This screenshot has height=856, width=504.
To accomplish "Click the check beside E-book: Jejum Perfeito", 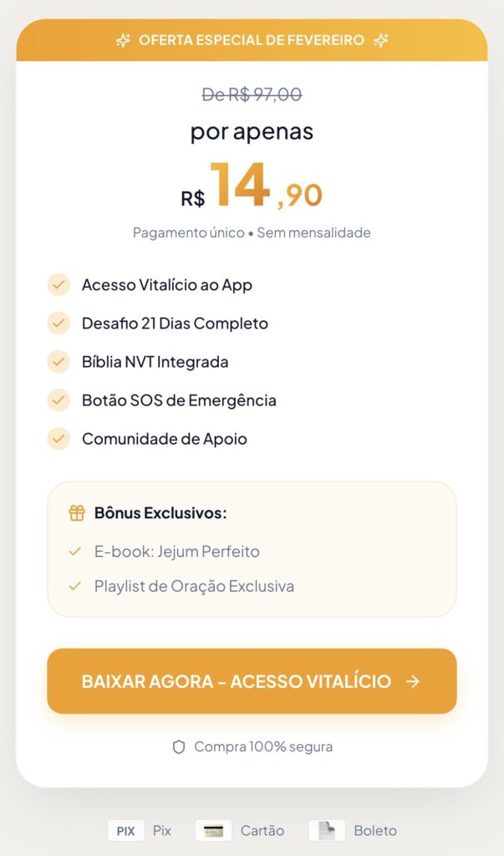I will [75, 552].
